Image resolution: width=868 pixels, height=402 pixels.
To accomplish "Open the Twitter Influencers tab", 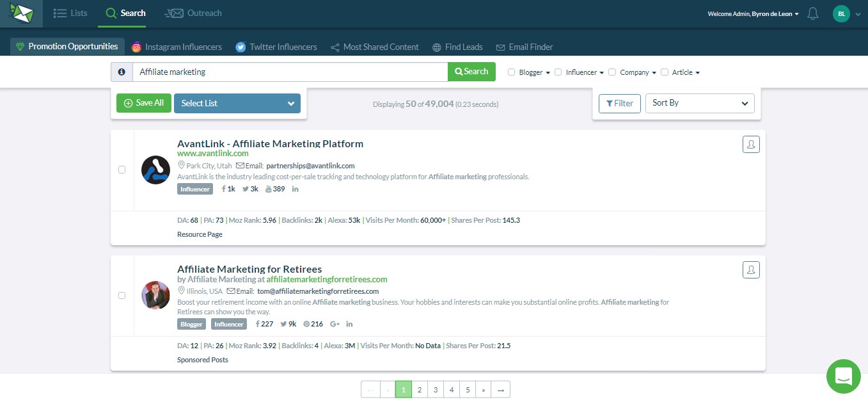I will (276, 47).
